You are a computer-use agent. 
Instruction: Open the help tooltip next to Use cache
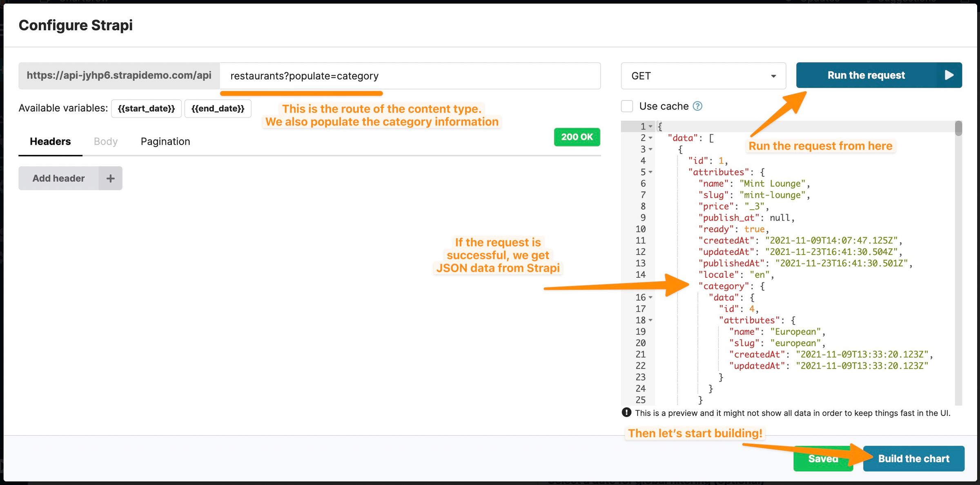click(x=698, y=106)
